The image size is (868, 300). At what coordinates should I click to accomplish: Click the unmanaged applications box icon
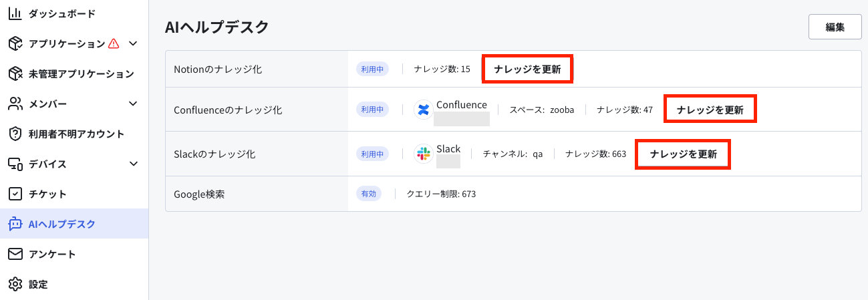click(15, 73)
